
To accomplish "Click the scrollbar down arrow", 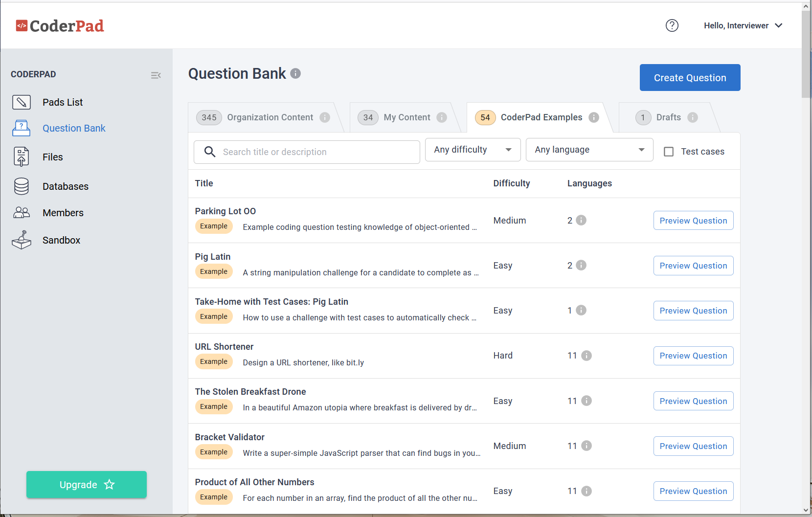I will 806,510.
